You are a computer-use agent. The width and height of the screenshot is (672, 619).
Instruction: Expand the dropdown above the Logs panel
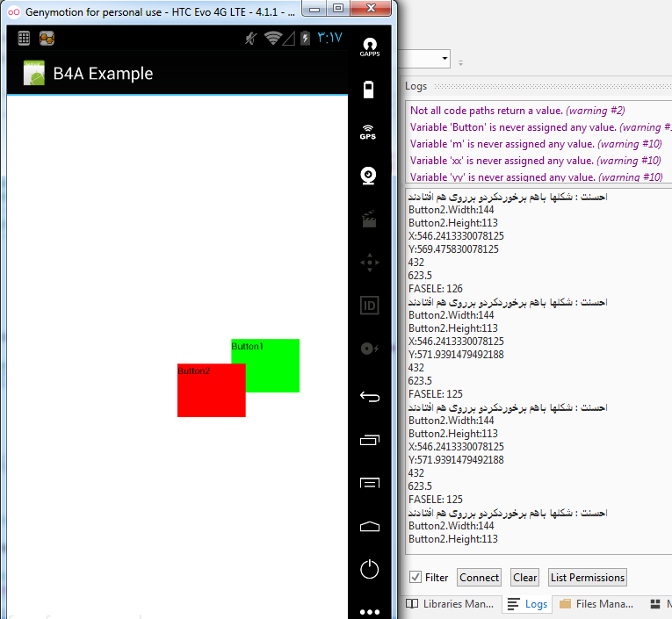tap(444, 60)
